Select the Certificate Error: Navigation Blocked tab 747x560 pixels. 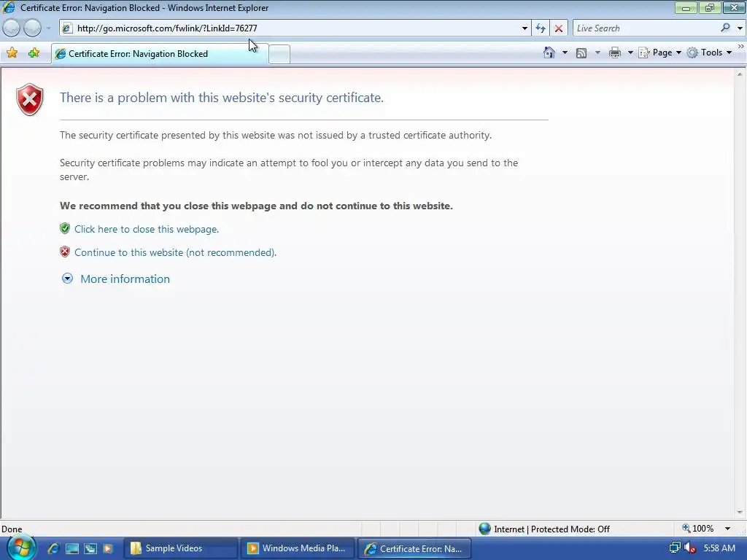[x=160, y=54]
